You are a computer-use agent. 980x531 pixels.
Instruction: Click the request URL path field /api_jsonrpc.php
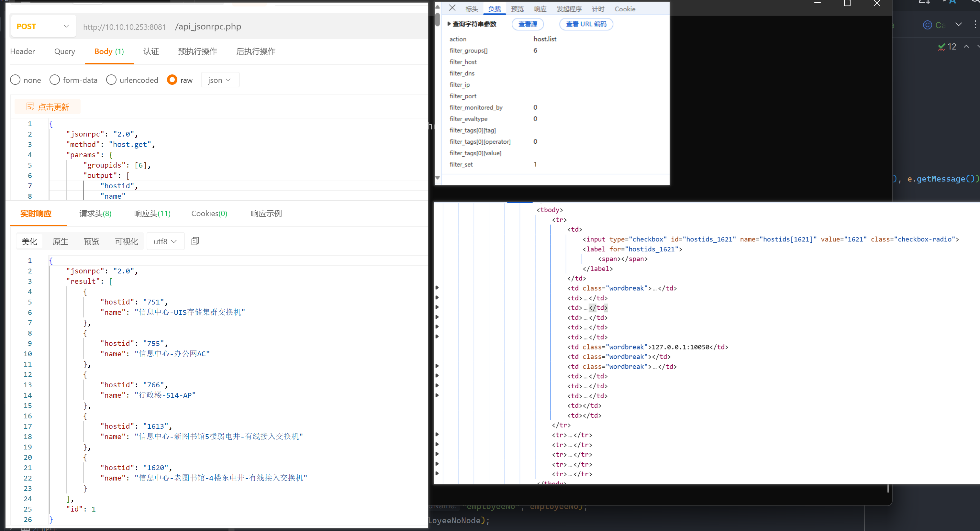[x=208, y=26]
